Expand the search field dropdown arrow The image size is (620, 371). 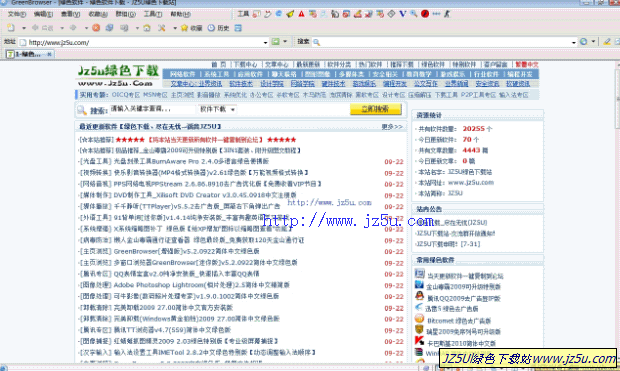(573, 42)
